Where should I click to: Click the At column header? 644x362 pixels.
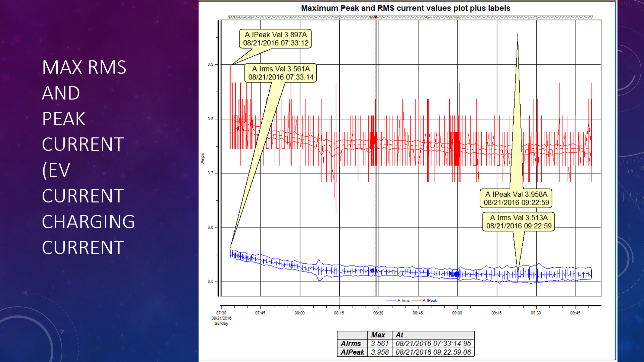[399, 335]
